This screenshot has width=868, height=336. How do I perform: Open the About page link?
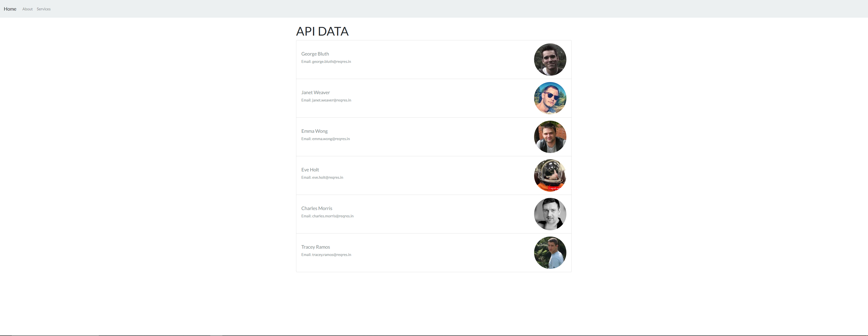coord(27,9)
